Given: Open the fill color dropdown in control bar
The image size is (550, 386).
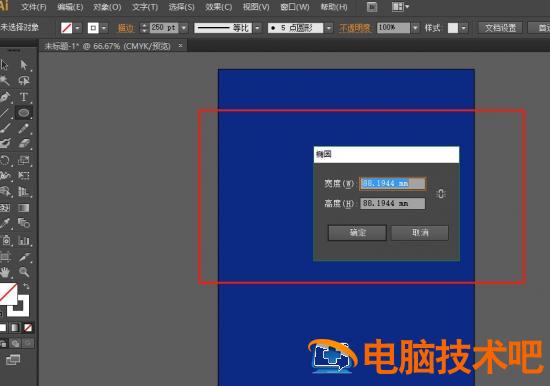Looking at the screenshot, I should (78, 28).
